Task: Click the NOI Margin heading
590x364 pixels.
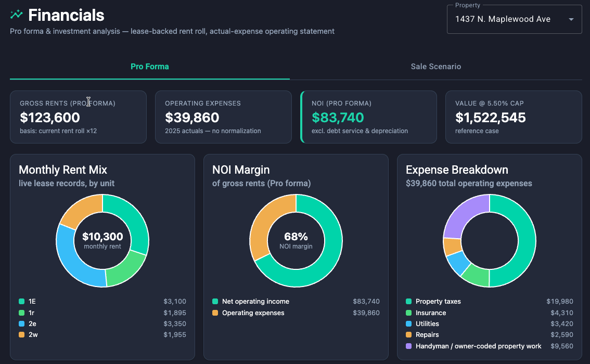Action: click(x=241, y=170)
